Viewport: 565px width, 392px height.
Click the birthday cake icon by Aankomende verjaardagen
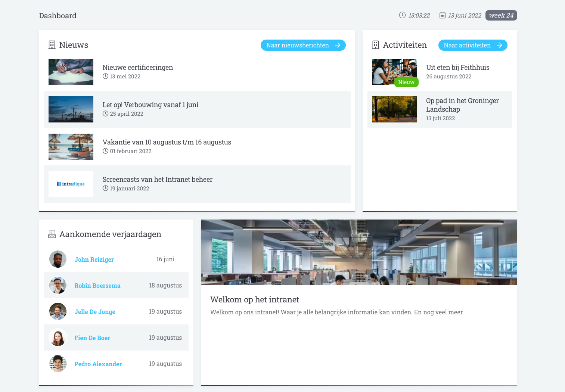(x=52, y=234)
